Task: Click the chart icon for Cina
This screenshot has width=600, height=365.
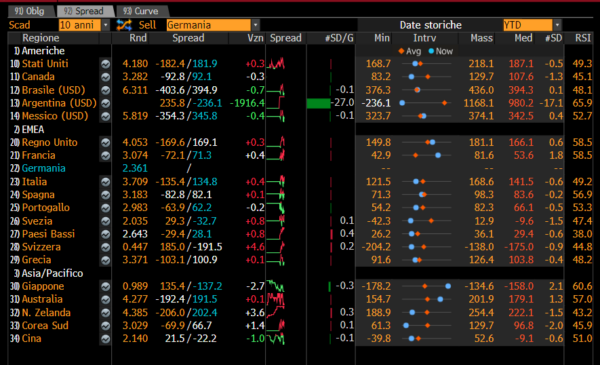Action: pos(105,339)
